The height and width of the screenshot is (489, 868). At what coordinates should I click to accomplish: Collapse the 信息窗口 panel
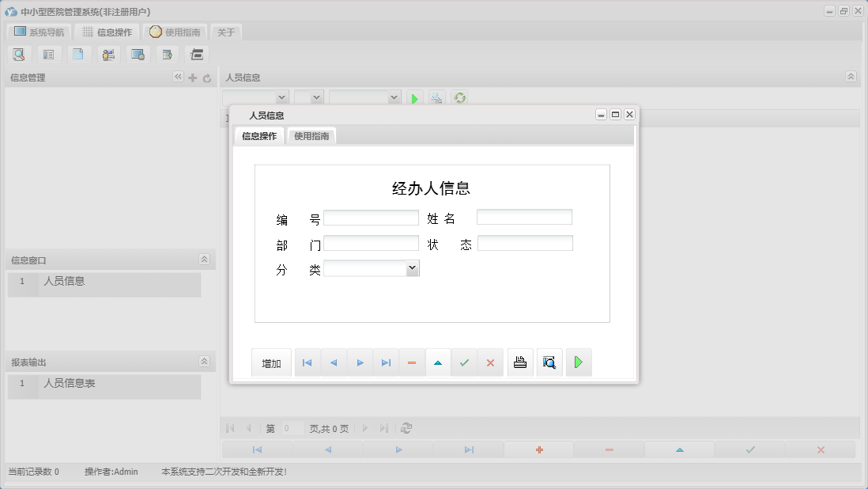point(203,259)
